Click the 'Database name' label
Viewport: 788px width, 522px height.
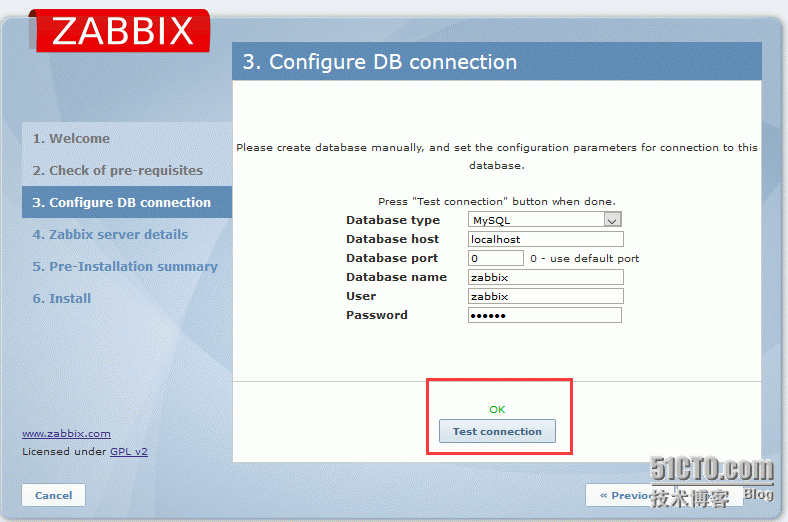tap(397, 277)
